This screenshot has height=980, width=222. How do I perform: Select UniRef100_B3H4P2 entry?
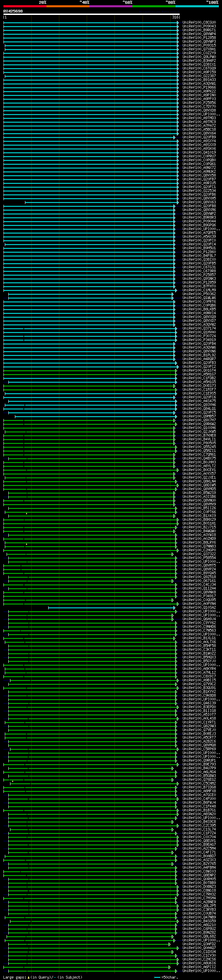click(x=199, y=60)
